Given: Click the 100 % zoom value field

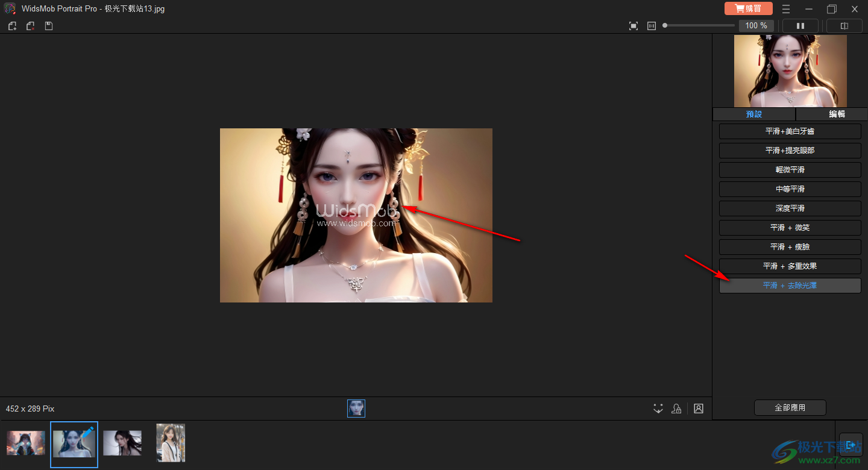Looking at the screenshot, I should (x=756, y=26).
